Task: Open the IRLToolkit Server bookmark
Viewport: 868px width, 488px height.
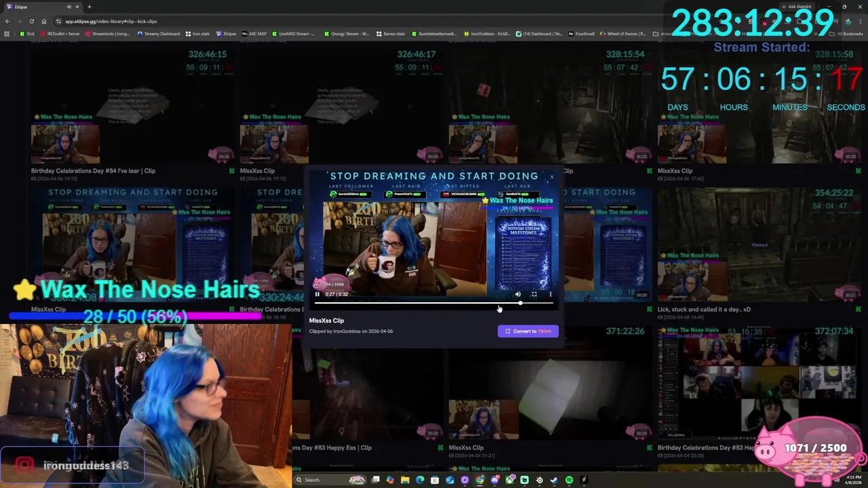Action: pos(60,34)
